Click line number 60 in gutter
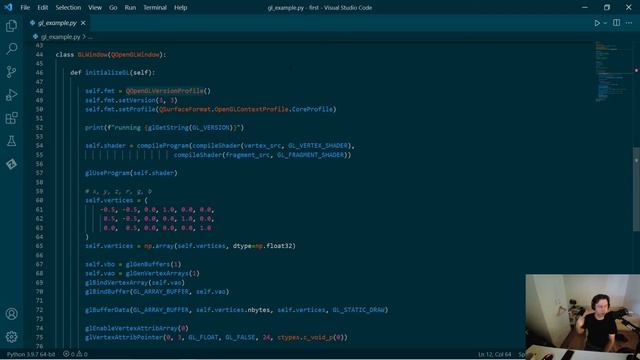Viewport: 640px width, 360px height. click(39, 200)
